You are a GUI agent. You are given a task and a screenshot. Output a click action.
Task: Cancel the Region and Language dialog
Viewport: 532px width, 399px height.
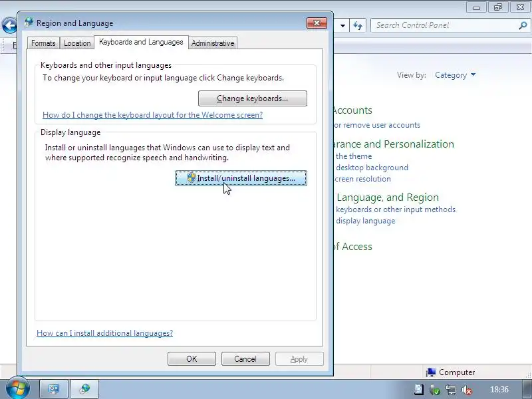(x=245, y=359)
